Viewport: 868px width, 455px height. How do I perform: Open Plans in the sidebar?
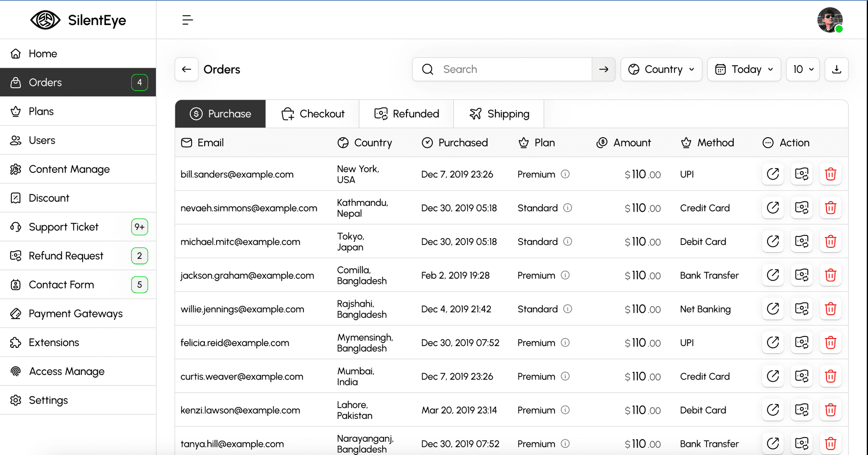pyautogui.click(x=78, y=111)
